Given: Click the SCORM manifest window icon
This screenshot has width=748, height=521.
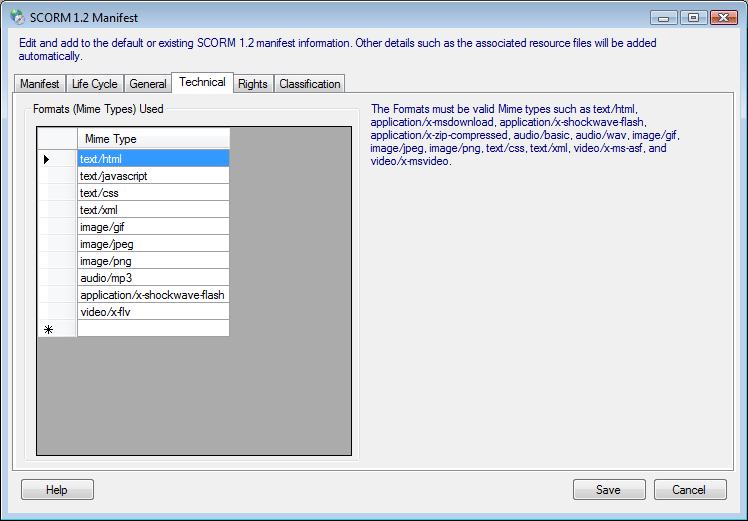Looking at the screenshot, I should click(18, 17).
